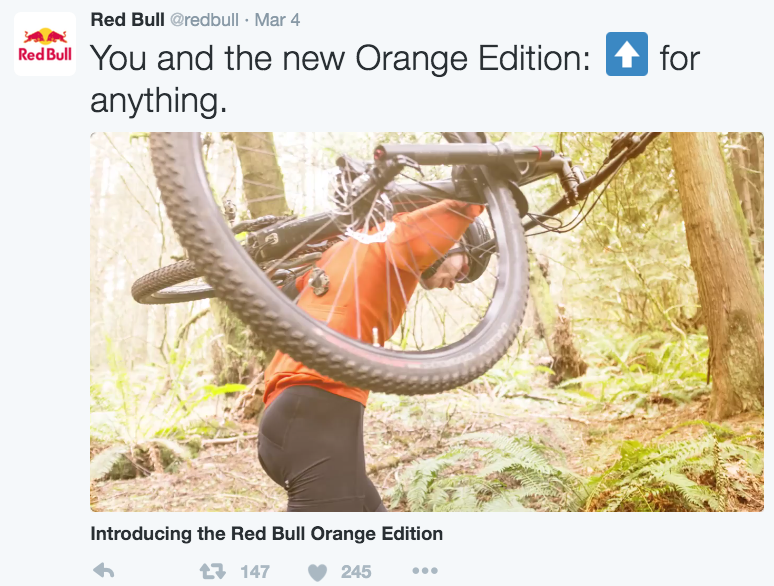Click the Red Bull bulls logo graphic
The image size is (774, 586).
[45, 37]
